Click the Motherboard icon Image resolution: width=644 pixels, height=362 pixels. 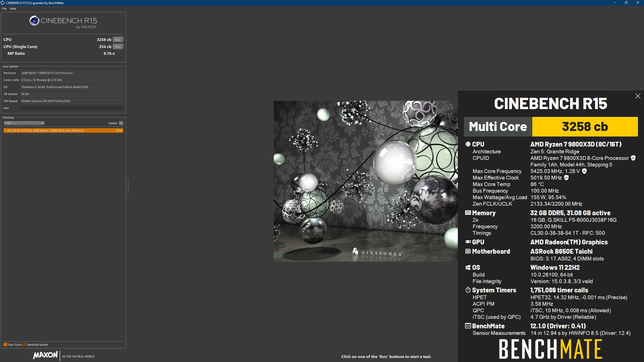pyautogui.click(x=468, y=251)
